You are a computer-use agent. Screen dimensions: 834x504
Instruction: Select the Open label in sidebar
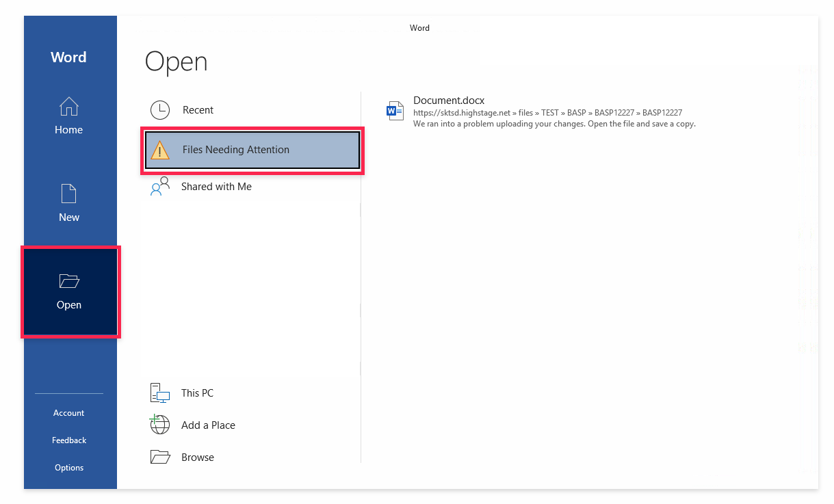pyautogui.click(x=69, y=305)
